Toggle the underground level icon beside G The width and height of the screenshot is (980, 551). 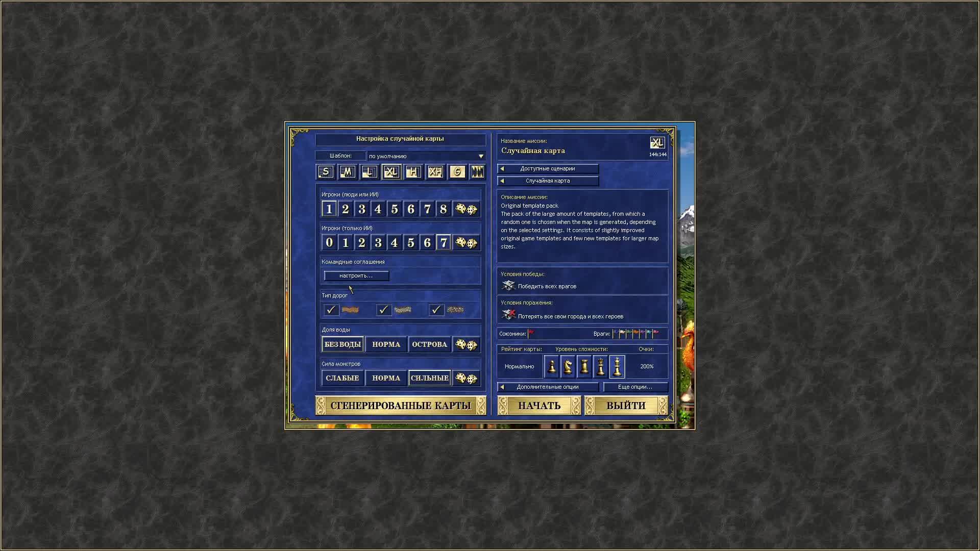(x=477, y=172)
